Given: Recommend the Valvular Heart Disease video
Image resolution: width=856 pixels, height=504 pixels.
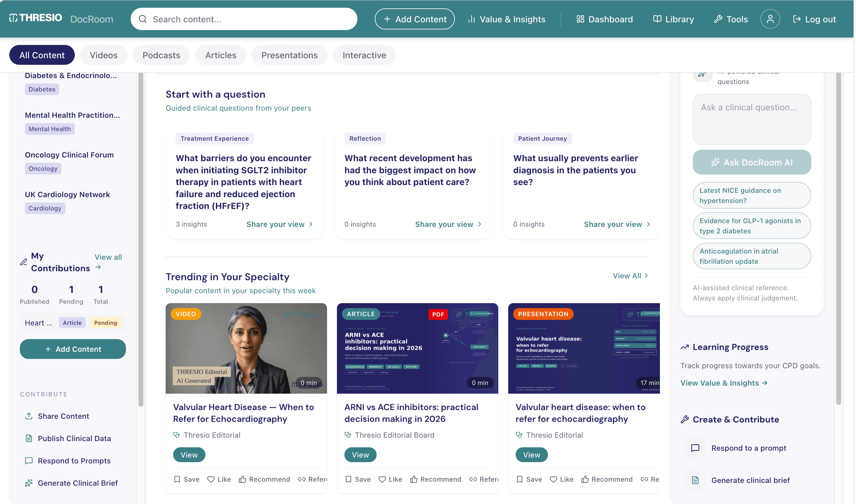Looking at the screenshot, I should coord(264,479).
